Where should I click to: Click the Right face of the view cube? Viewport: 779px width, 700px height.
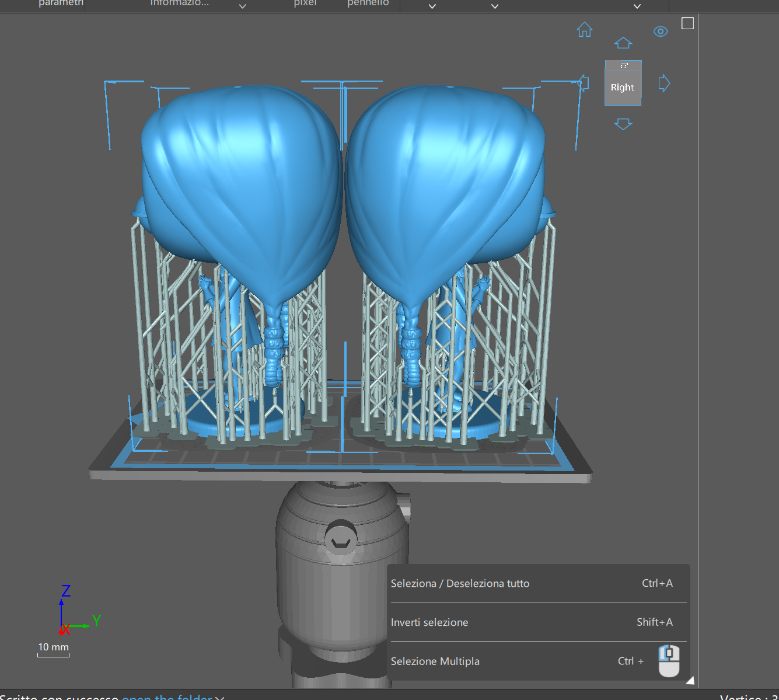tap(623, 88)
